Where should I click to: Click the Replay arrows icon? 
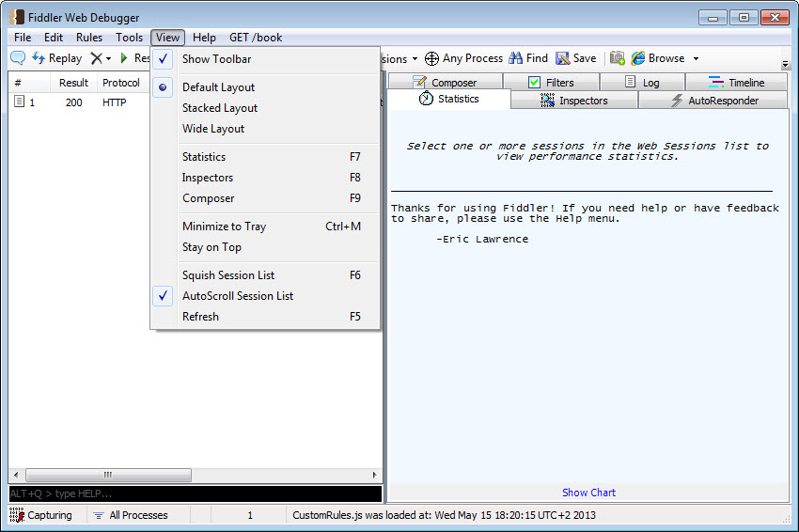coord(39,58)
